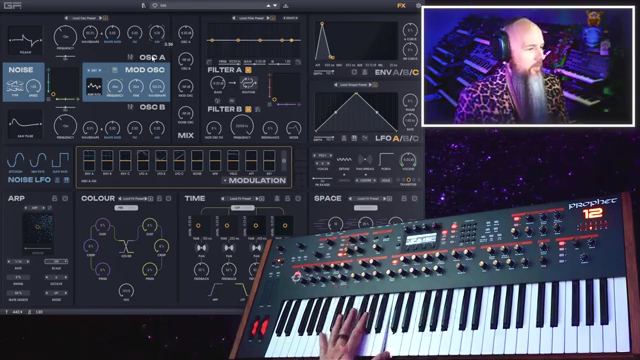Toggle the Filter A enable switch

pos(248,70)
